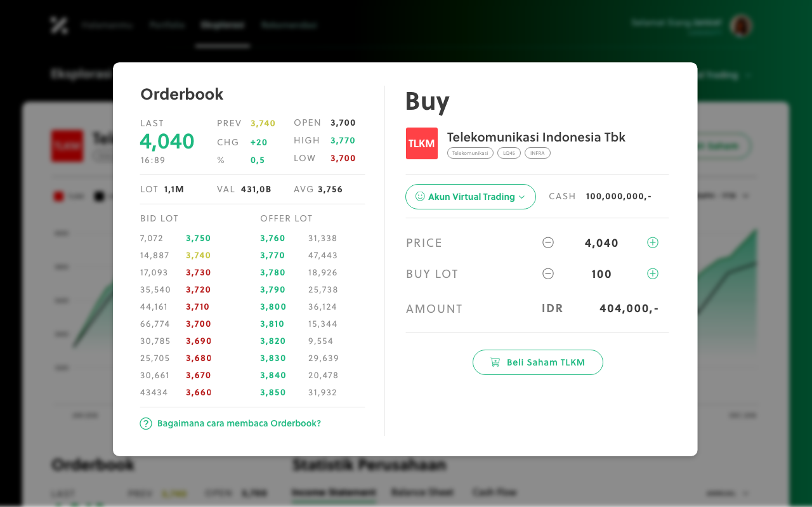Click offer price 3,840
This screenshot has height=507, width=812.
pyautogui.click(x=273, y=376)
